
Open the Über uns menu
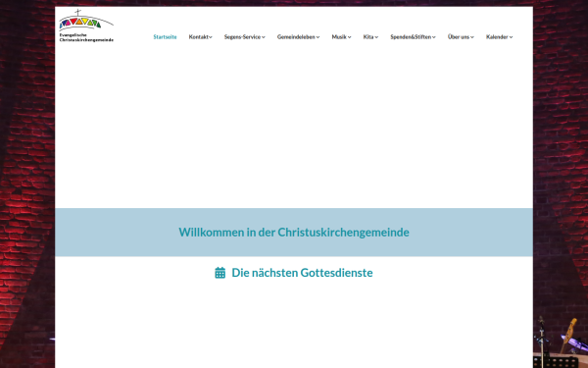coord(461,37)
